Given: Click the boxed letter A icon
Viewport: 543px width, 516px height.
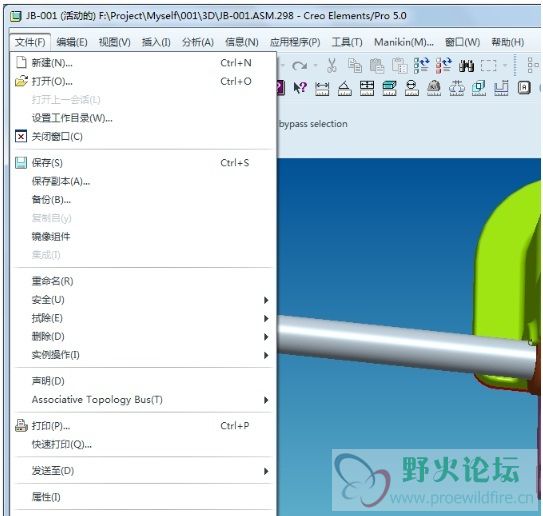Looking at the screenshot, I should (x=524, y=88).
